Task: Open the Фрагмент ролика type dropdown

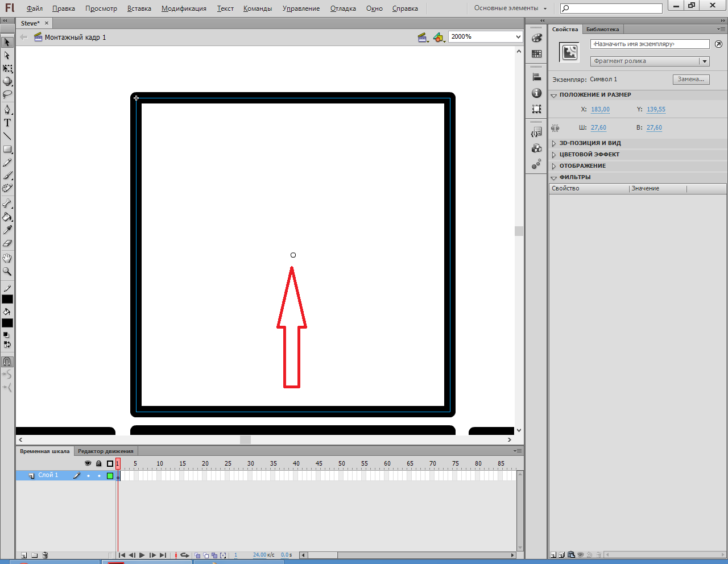Action: coord(705,61)
